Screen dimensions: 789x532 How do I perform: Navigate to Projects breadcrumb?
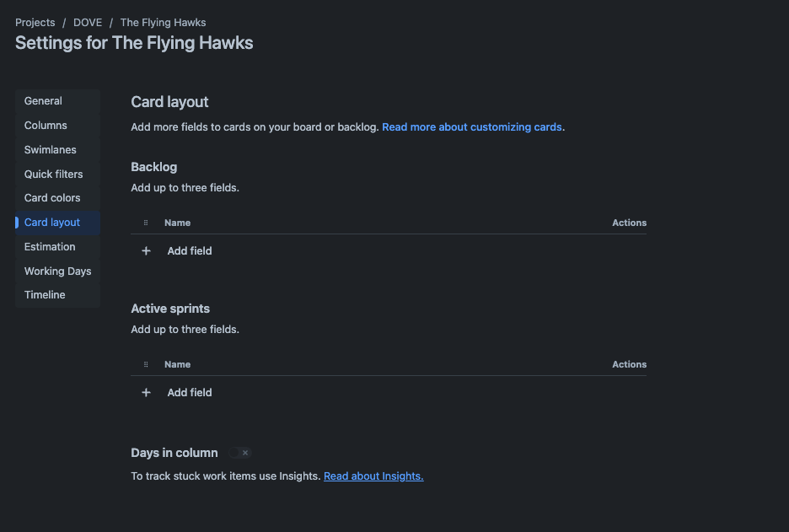pyautogui.click(x=35, y=23)
